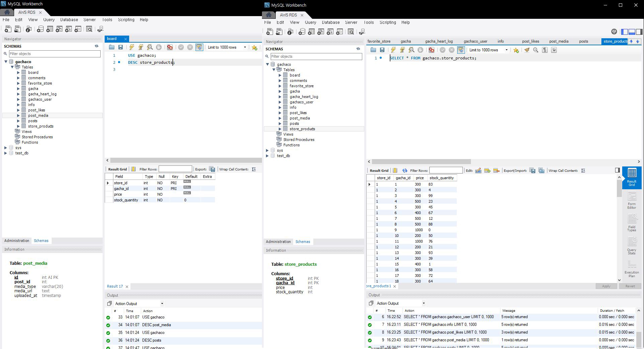Click create stored procedure icon in right window
The height and width of the screenshot is (349, 644).
[x=330, y=32]
